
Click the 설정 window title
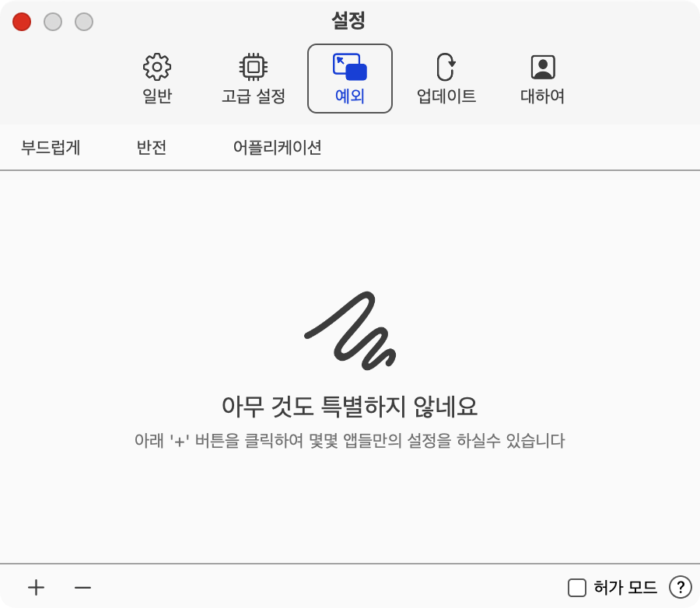348,20
